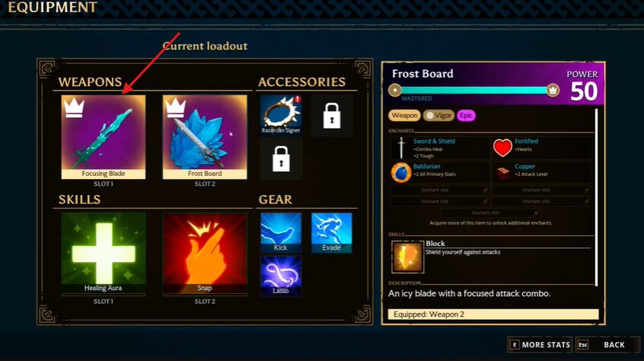The width and height of the screenshot is (644, 361).
Task: Select the Kick gear icon
Action: pos(281,232)
